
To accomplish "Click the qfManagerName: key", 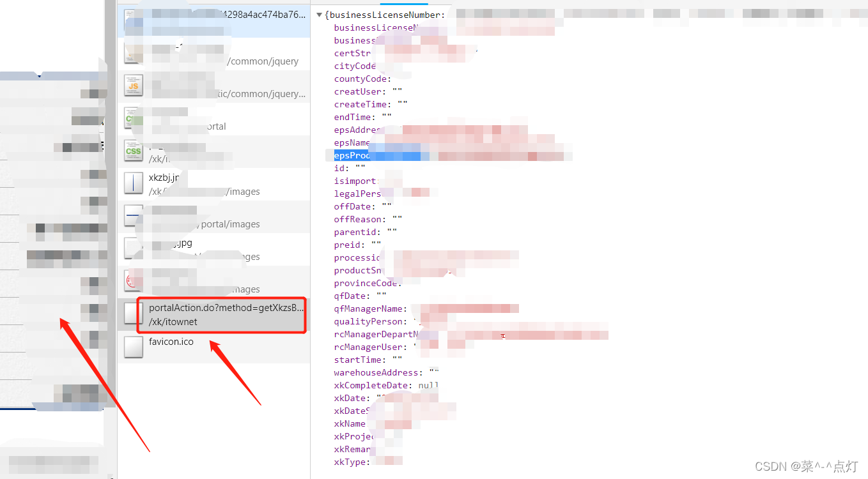I will click(x=371, y=308).
